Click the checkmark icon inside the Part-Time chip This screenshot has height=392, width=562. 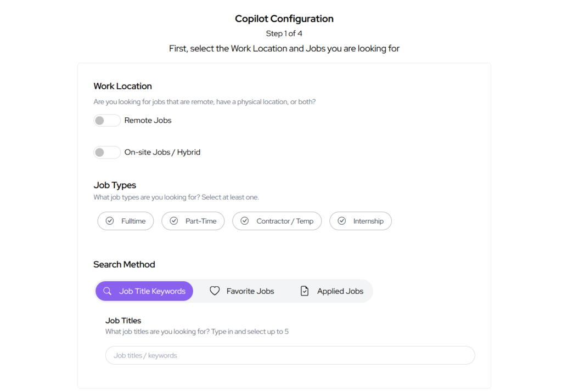tap(174, 220)
